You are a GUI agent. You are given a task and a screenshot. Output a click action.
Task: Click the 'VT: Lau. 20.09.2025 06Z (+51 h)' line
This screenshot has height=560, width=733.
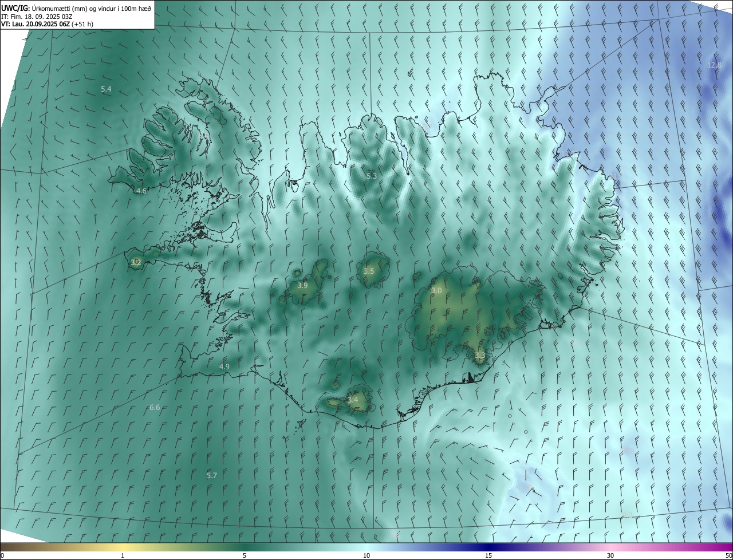click(x=48, y=24)
